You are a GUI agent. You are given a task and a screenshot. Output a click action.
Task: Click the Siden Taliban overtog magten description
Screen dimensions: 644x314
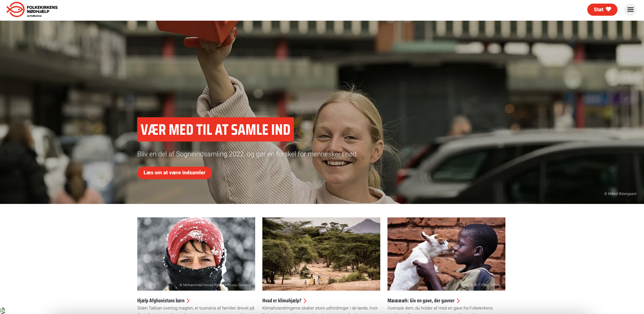click(x=196, y=308)
